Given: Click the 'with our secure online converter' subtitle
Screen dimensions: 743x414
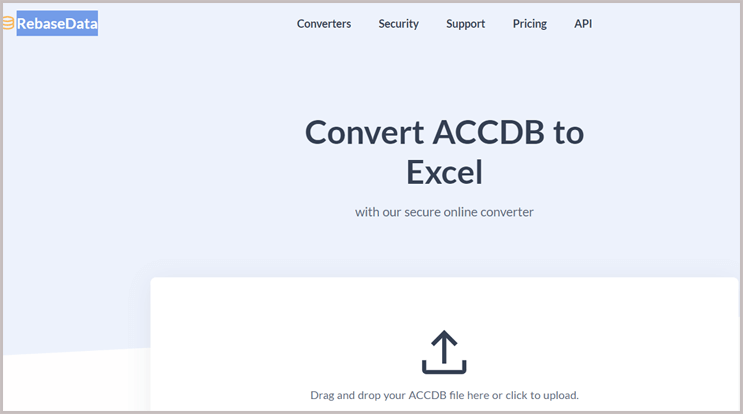Looking at the screenshot, I should click(x=444, y=212).
